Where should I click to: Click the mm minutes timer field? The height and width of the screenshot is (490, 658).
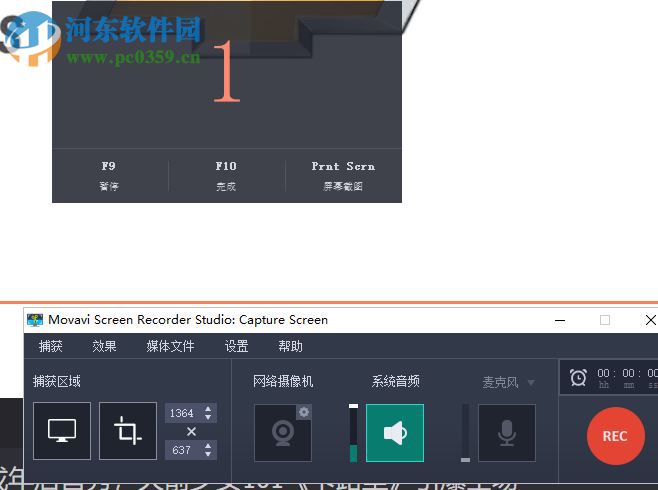[629, 377]
